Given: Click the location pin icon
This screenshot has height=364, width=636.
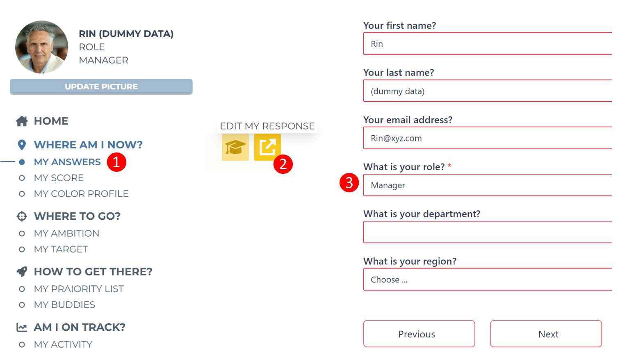Looking at the screenshot, I should (22, 145).
